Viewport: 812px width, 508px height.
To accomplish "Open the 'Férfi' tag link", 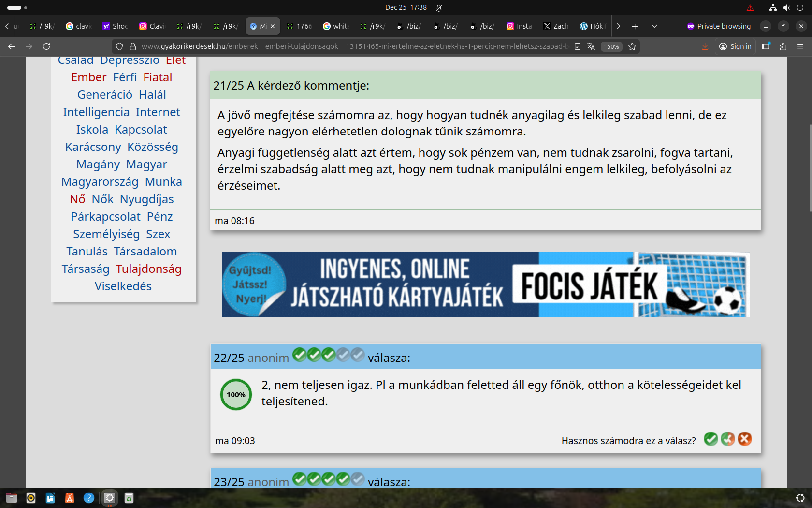I will (x=125, y=77).
